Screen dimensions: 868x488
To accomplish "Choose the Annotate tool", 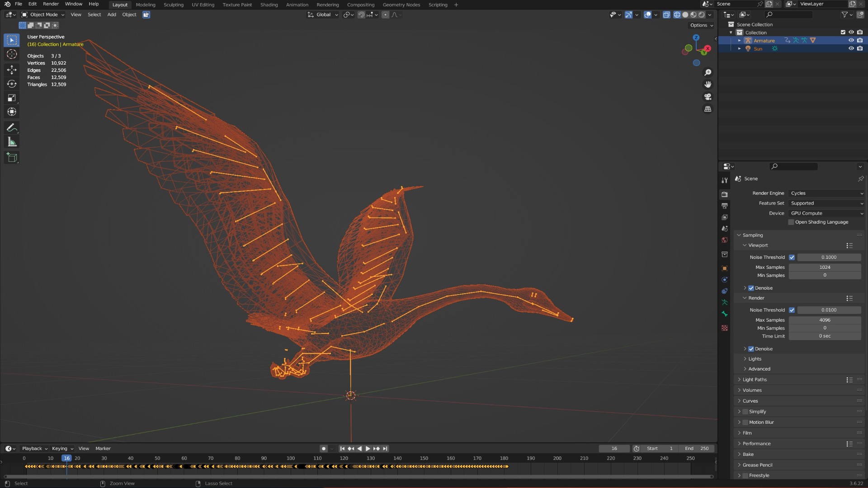I will pyautogui.click(x=12, y=128).
